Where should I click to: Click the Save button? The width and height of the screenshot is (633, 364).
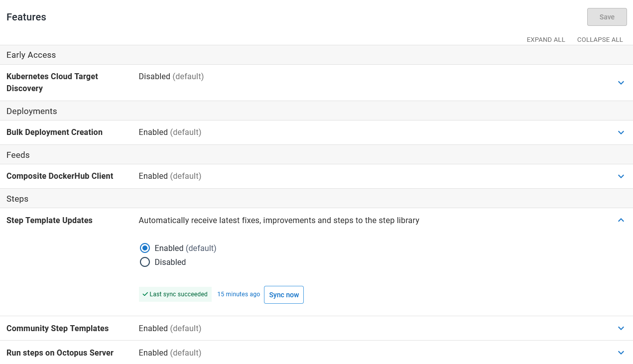(x=607, y=17)
